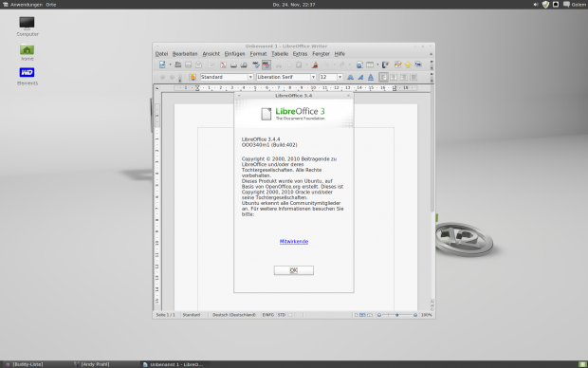The image size is (588, 368).
Task: Click the Print file directly icon
Action: 233,64
